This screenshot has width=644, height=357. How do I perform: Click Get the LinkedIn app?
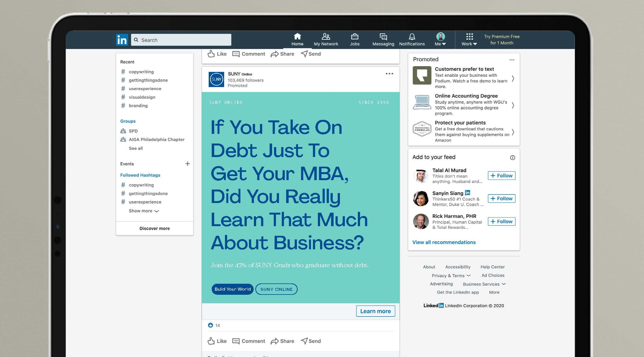pos(458,293)
